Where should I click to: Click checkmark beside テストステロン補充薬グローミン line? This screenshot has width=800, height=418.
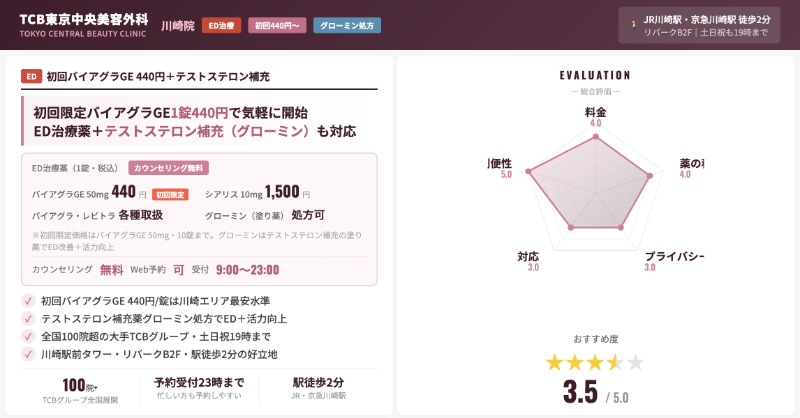pos(28,319)
